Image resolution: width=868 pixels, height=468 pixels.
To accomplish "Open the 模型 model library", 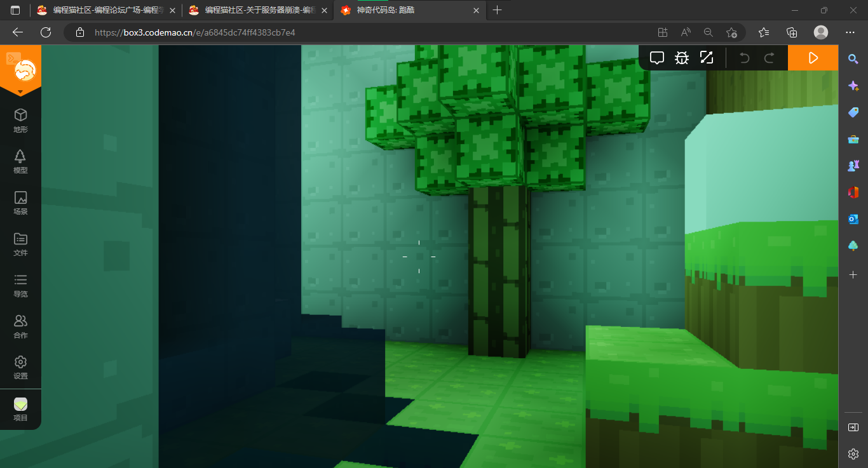I will (20, 161).
